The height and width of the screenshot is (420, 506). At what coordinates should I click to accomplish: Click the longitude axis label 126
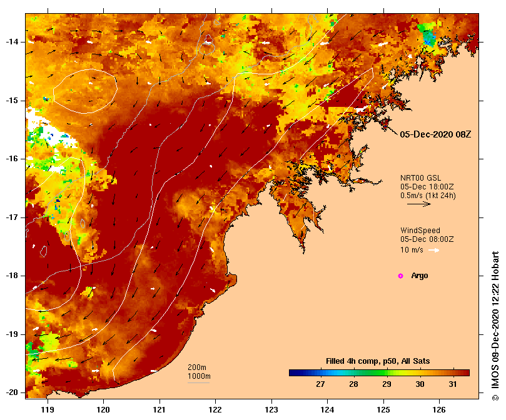click(439, 409)
